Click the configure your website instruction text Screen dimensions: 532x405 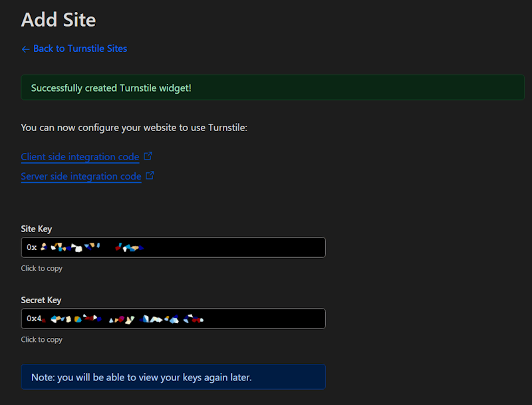[134, 127]
